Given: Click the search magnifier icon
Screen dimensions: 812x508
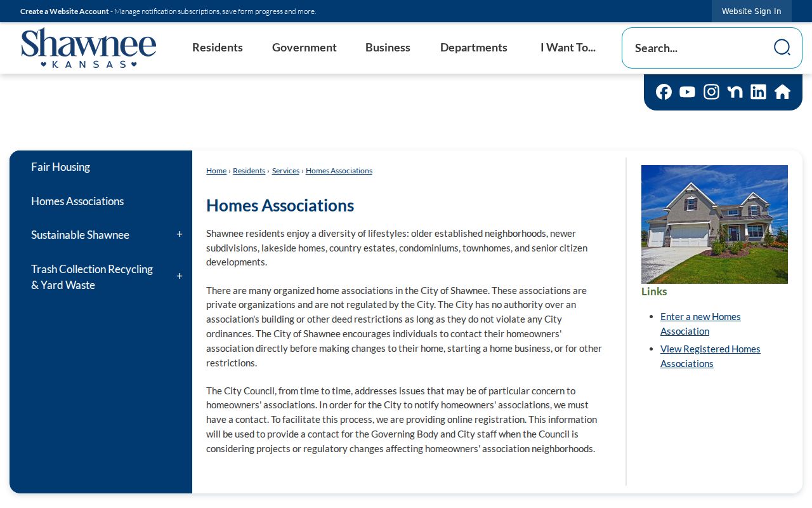Looking at the screenshot, I should coord(782,48).
